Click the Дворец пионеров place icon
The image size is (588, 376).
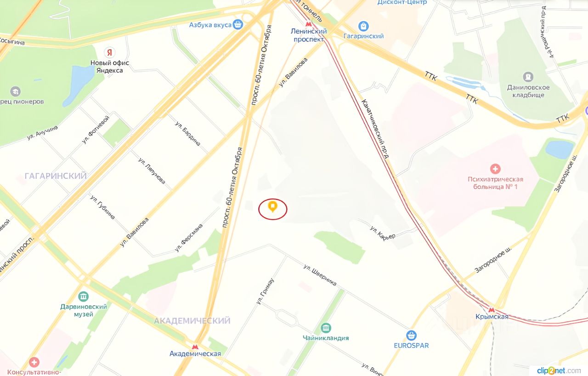(x=15, y=91)
